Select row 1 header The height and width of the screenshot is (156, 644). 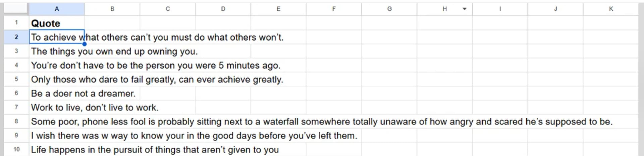(16, 23)
